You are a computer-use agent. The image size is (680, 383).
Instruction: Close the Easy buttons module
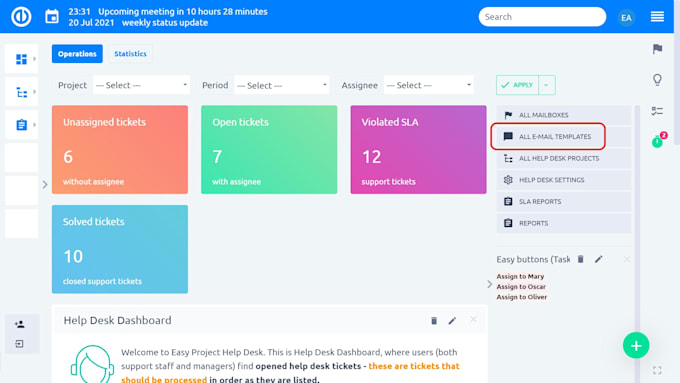pos(627,259)
